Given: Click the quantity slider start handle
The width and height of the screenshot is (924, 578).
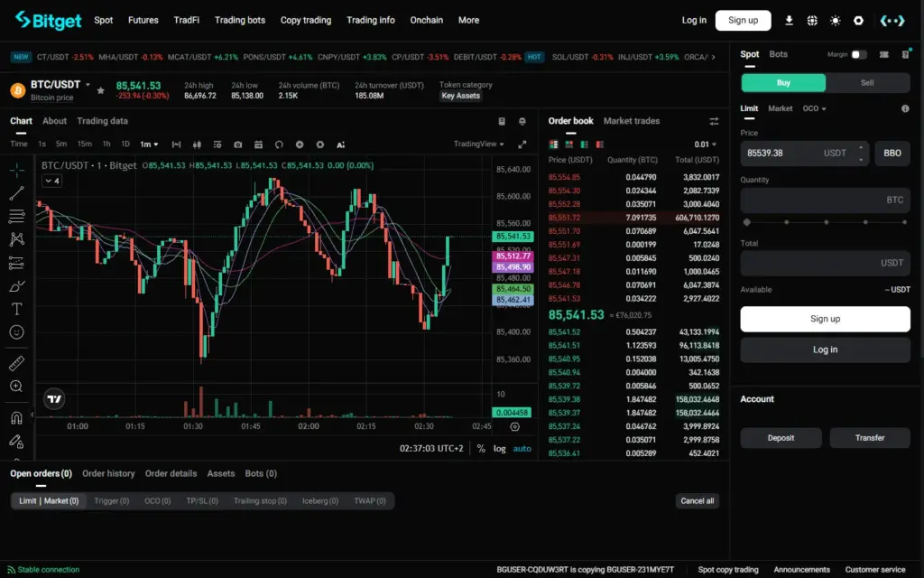Looking at the screenshot, I should click(x=747, y=222).
